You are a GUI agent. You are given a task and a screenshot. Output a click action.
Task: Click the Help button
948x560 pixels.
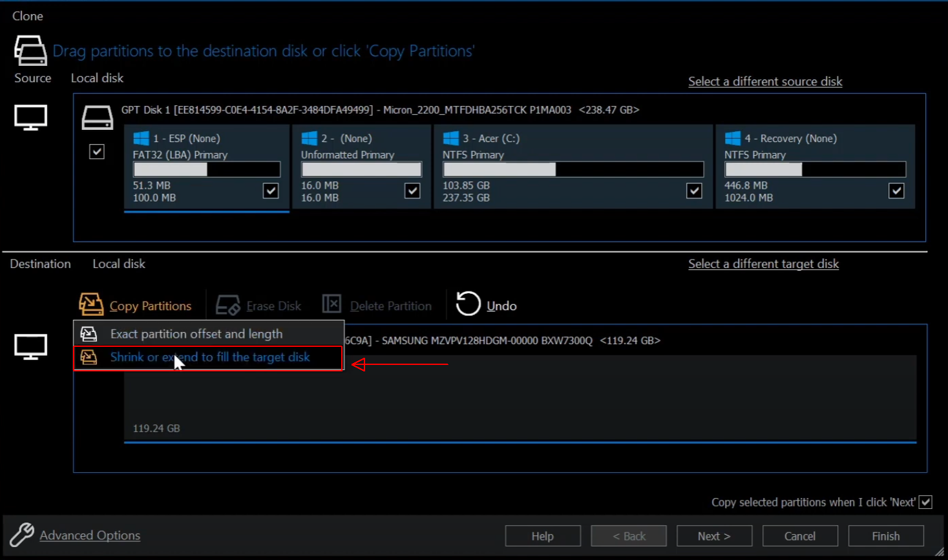543,536
